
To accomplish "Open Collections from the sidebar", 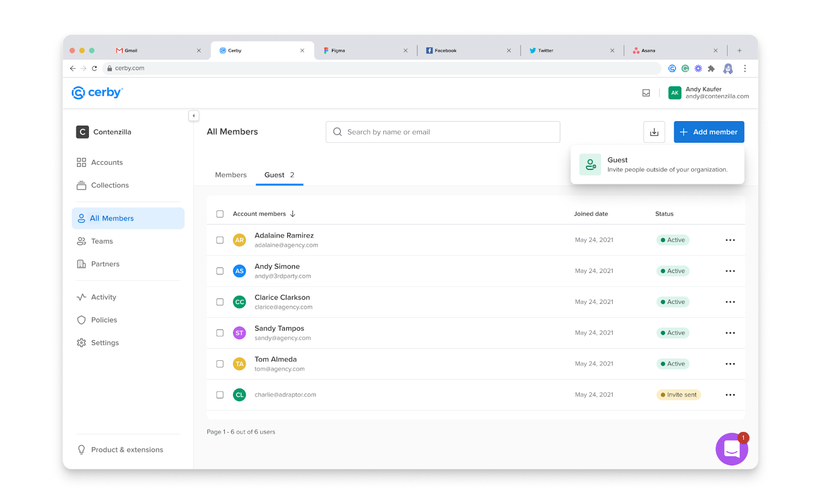I will pos(103,185).
